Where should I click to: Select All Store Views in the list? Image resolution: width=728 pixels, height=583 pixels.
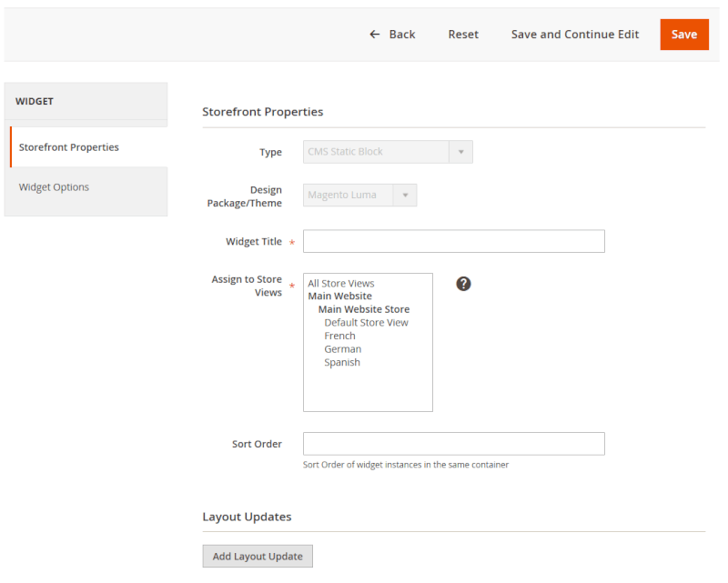340,283
